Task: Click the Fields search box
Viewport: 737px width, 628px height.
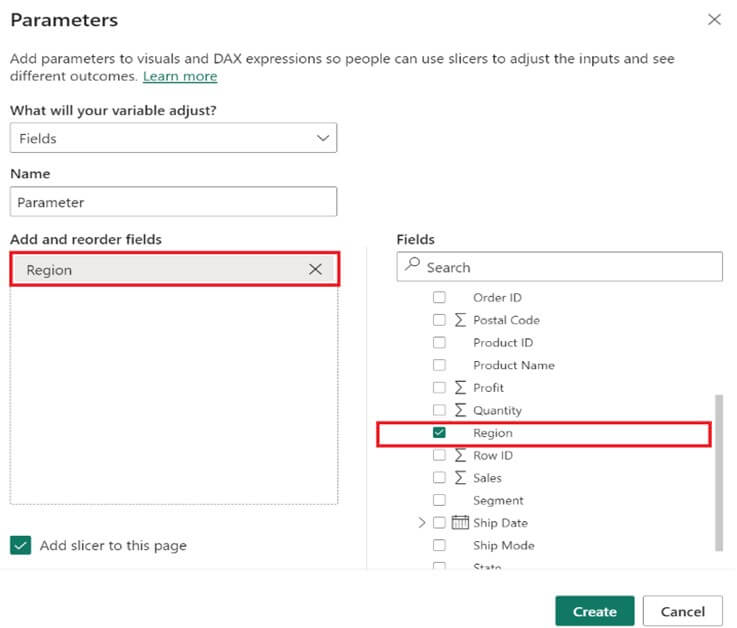Action: click(x=559, y=267)
